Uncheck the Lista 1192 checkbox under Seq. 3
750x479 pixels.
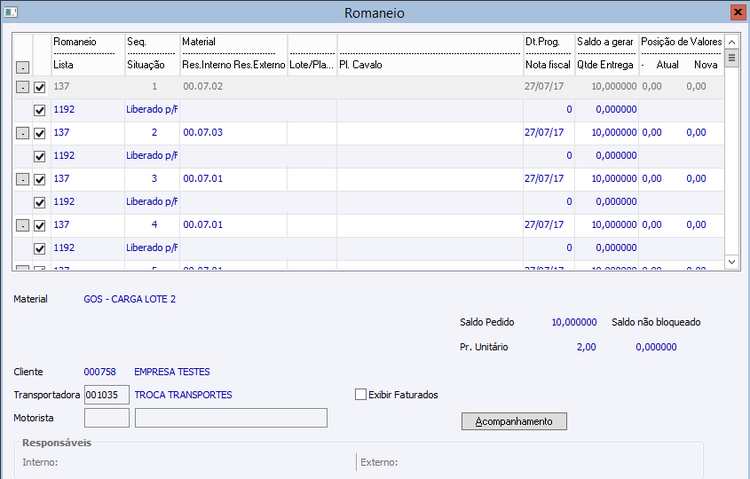pos(40,202)
